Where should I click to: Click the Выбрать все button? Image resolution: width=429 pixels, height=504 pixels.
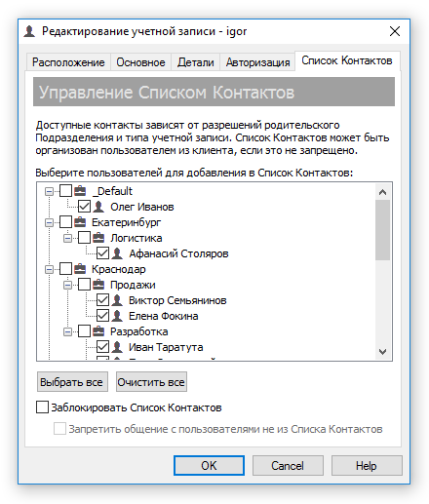72,382
